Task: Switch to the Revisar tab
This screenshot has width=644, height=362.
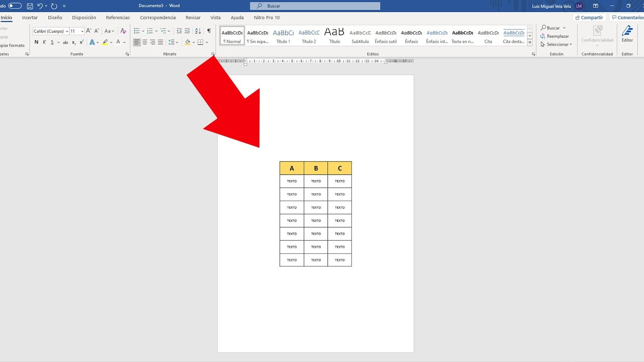Action: click(x=193, y=18)
